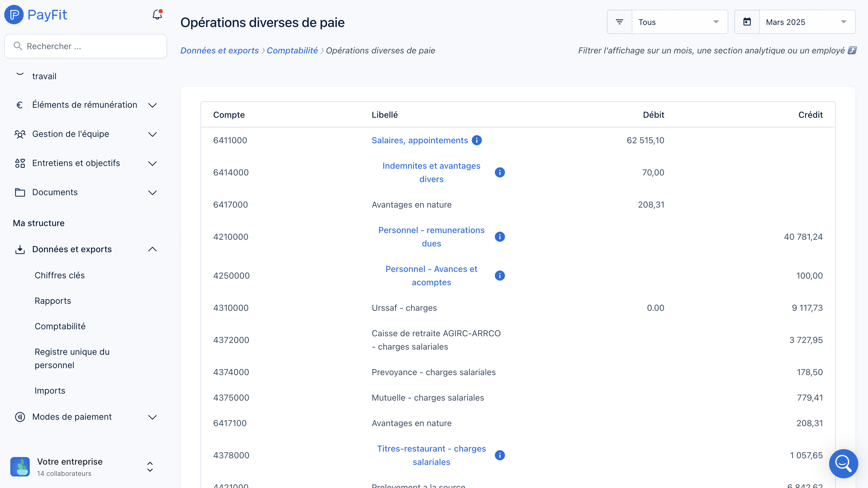Click the Comptabilité breadcrumb link
The width and height of the screenshot is (868, 488).
(x=292, y=50)
